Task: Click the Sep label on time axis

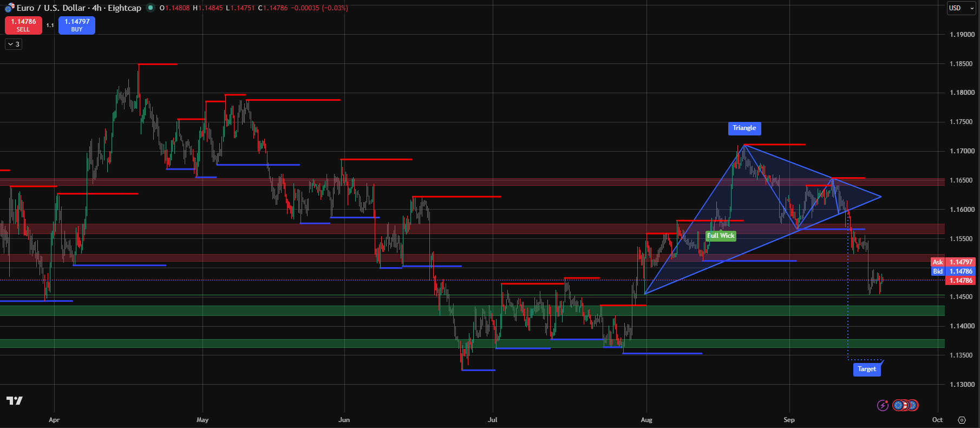Action: [789, 420]
